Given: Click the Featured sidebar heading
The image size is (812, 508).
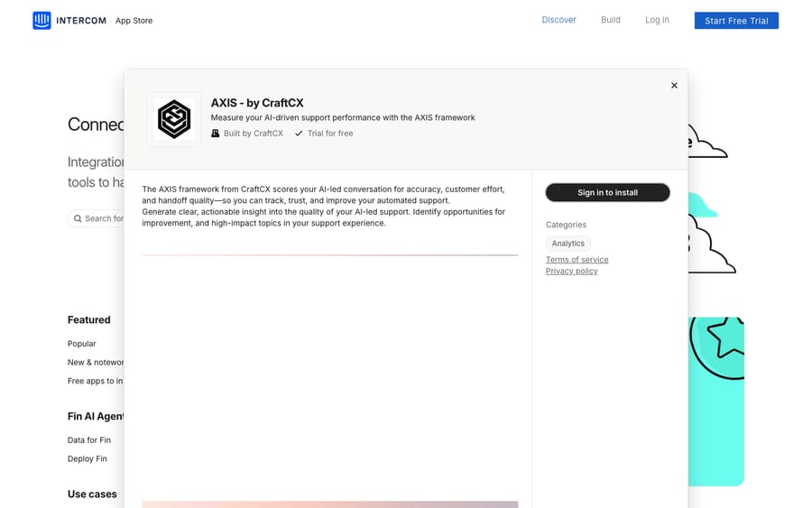Looking at the screenshot, I should pyautogui.click(x=88, y=320).
